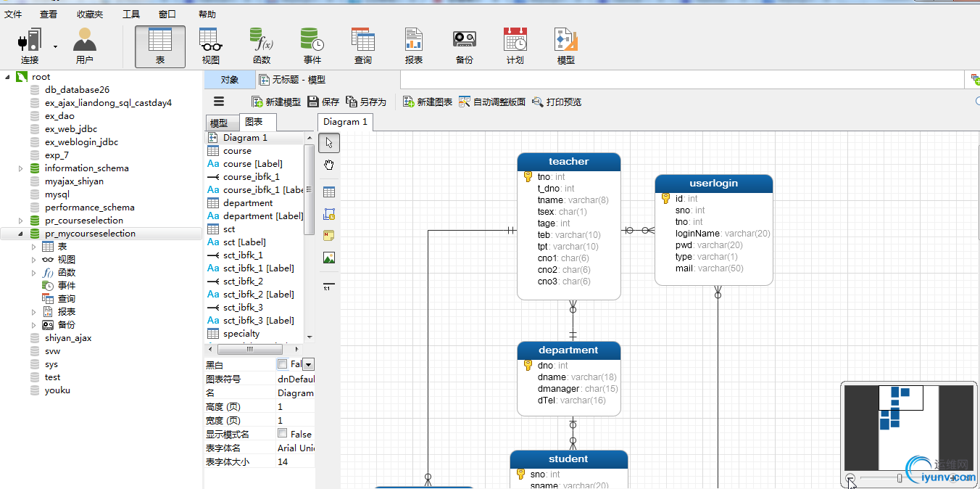
Task: Select the specialty table item in list
Action: (241, 334)
